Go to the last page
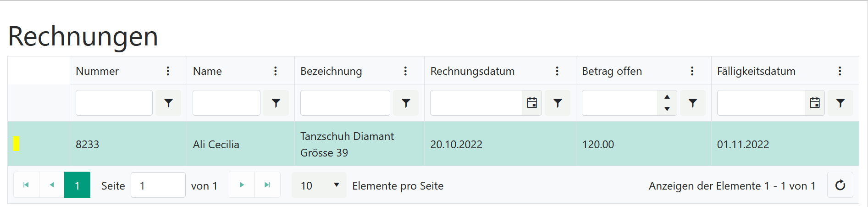This screenshot has width=868, height=207. click(267, 185)
